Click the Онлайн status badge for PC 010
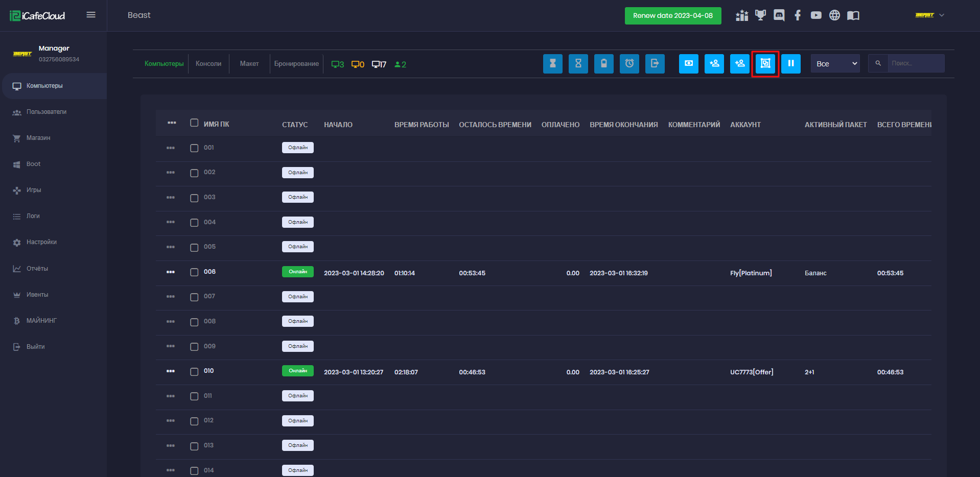The width and height of the screenshot is (980, 477). pyautogui.click(x=298, y=371)
